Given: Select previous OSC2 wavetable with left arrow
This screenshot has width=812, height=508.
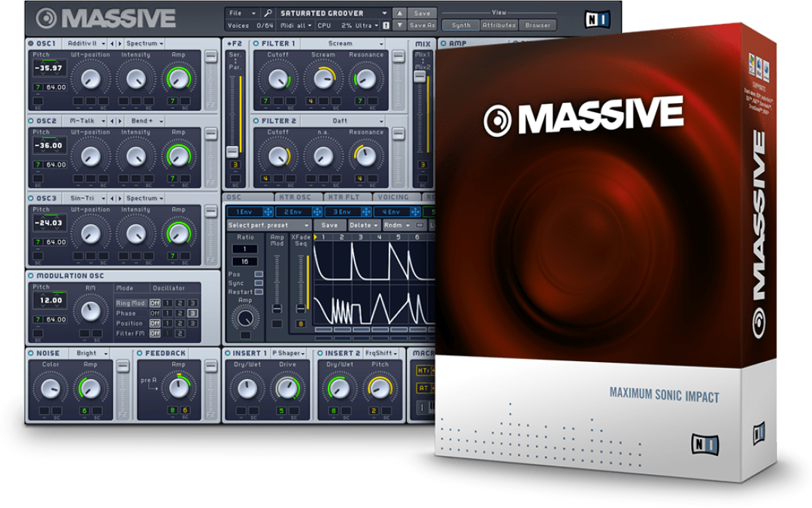Looking at the screenshot, I should click(x=112, y=120).
